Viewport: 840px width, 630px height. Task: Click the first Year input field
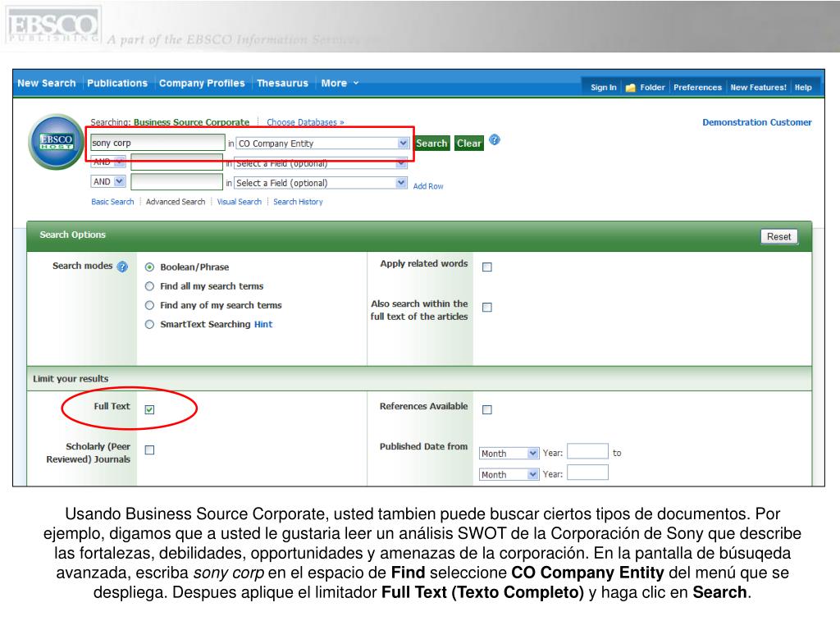[x=587, y=452]
